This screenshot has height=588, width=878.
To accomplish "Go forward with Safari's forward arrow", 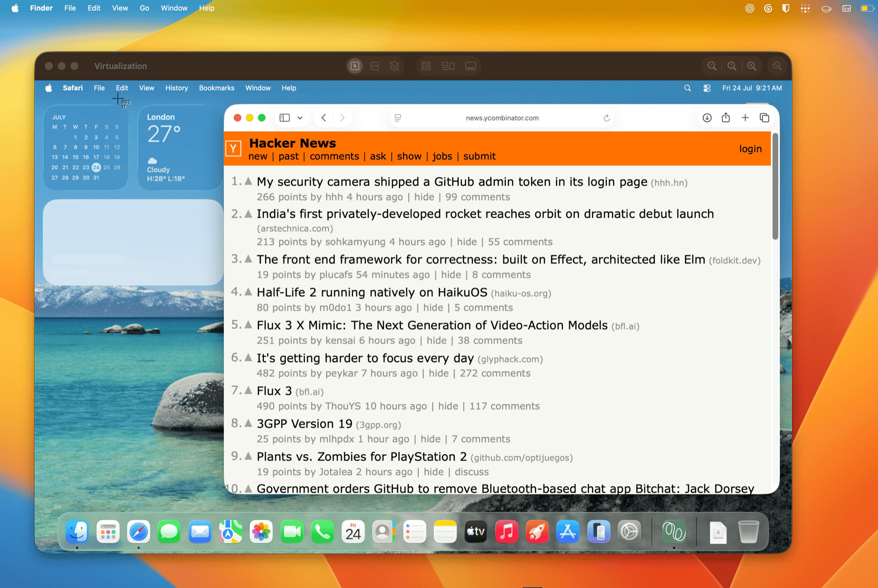I will pos(342,118).
